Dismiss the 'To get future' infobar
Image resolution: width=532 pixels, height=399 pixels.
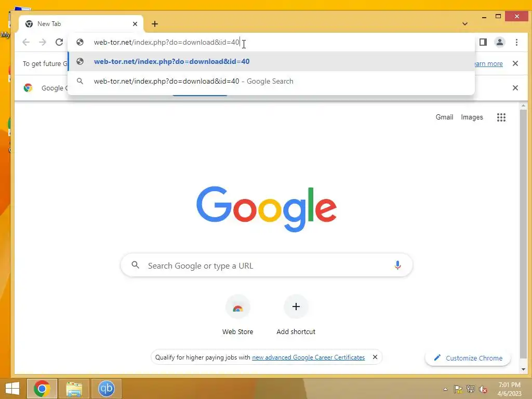(515, 63)
